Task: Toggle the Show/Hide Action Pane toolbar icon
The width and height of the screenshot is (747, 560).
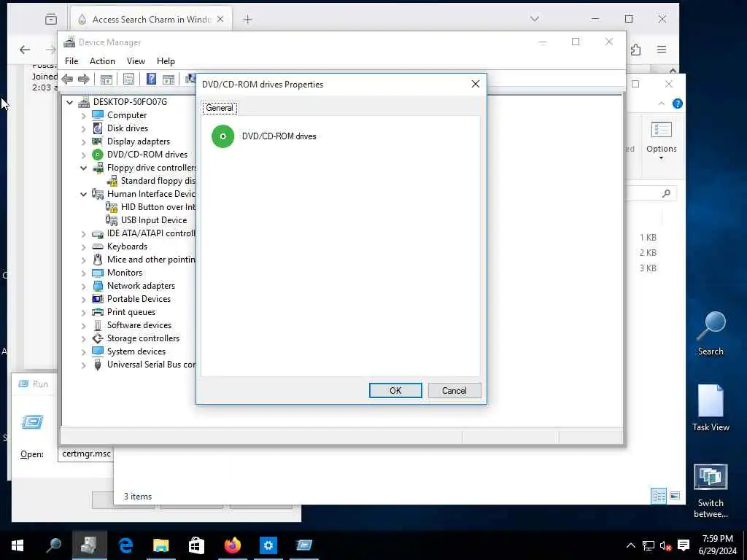Action: pos(169,79)
